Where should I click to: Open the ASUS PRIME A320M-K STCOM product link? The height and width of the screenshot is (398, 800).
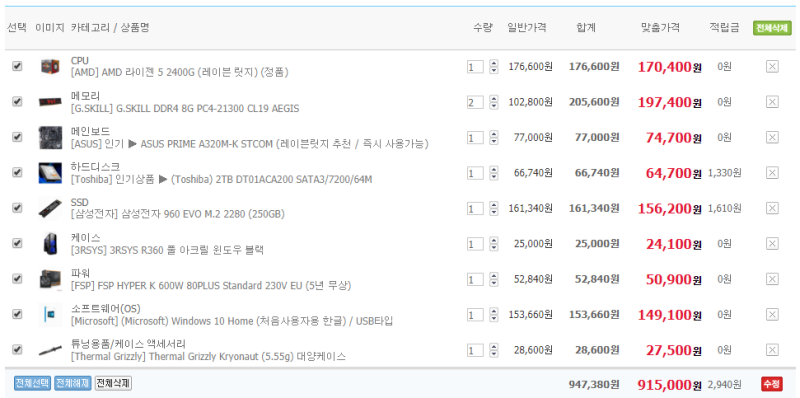[x=249, y=144]
